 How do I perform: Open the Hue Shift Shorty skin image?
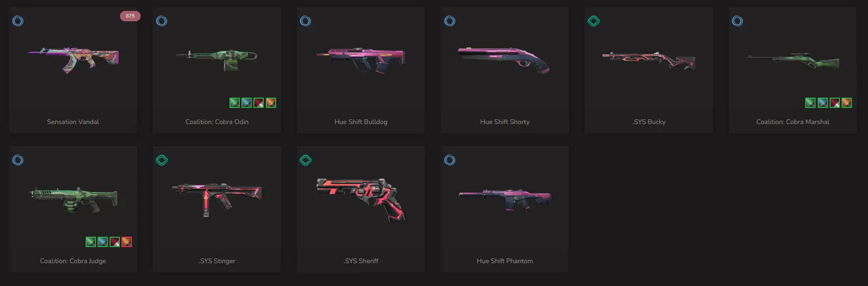[x=503, y=60]
